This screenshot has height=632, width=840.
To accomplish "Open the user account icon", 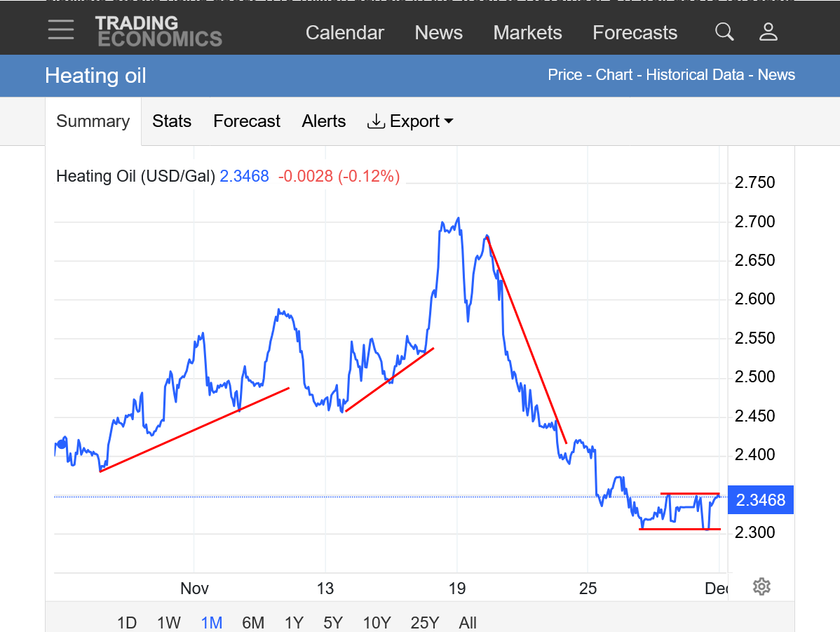I will [768, 32].
